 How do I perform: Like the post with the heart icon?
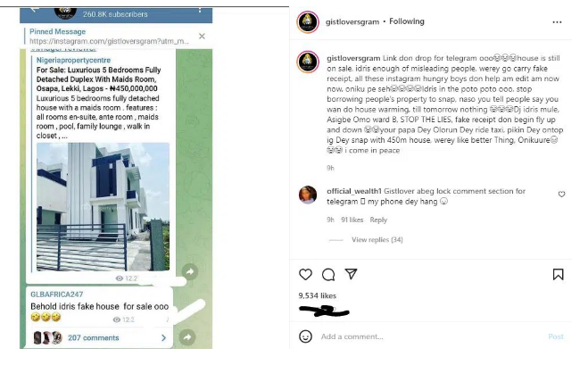pos(306,275)
